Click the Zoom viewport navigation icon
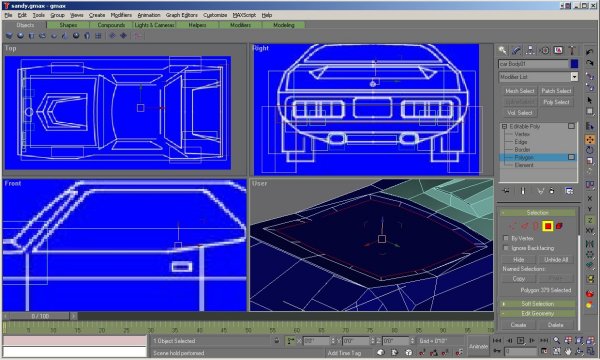Image resolution: width=600 pixels, height=360 pixels. pyautogui.click(x=556, y=340)
